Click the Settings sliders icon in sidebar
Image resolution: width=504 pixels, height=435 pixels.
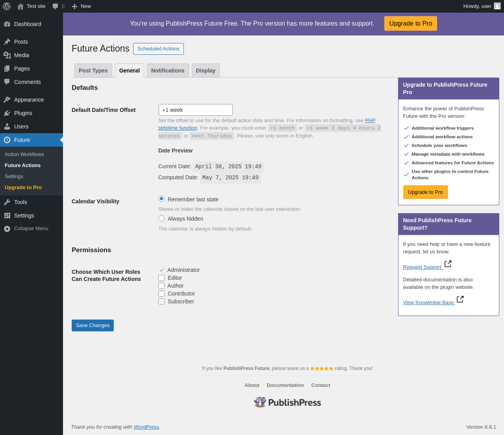coord(7,216)
